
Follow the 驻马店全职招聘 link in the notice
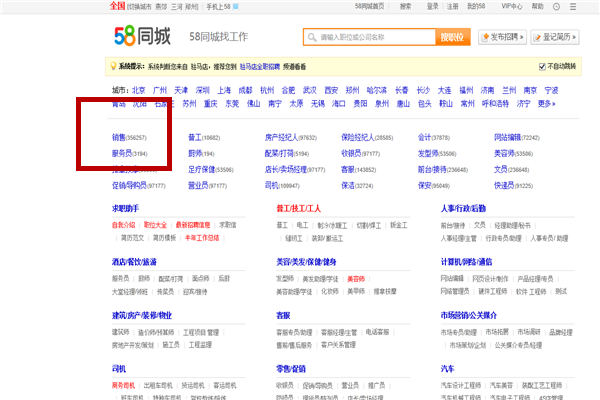click(x=260, y=67)
